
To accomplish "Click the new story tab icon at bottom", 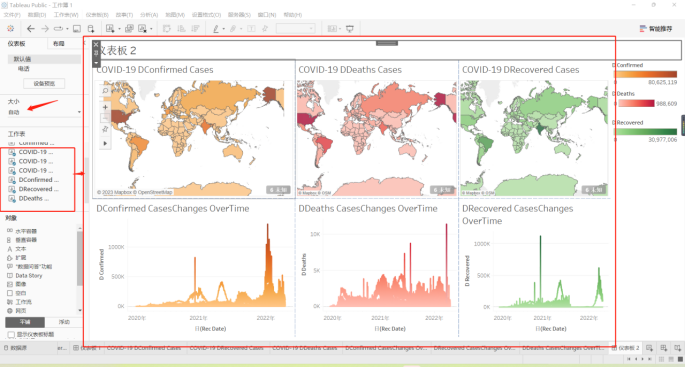I will pyautogui.click(x=678, y=348).
